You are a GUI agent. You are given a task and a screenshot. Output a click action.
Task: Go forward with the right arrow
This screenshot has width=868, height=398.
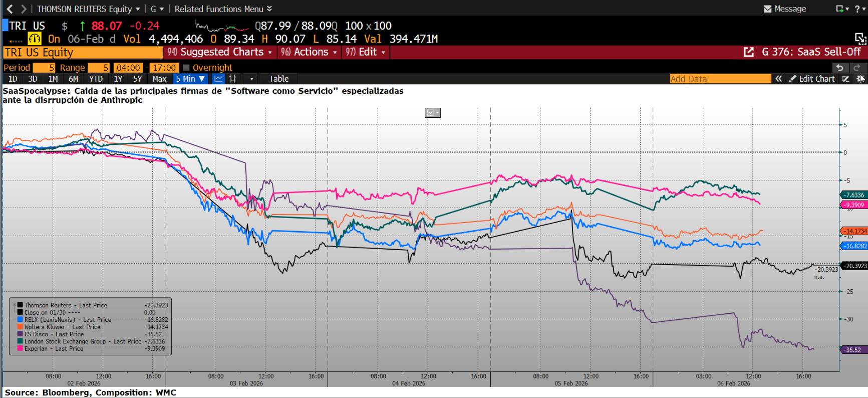click(x=24, y=9)
